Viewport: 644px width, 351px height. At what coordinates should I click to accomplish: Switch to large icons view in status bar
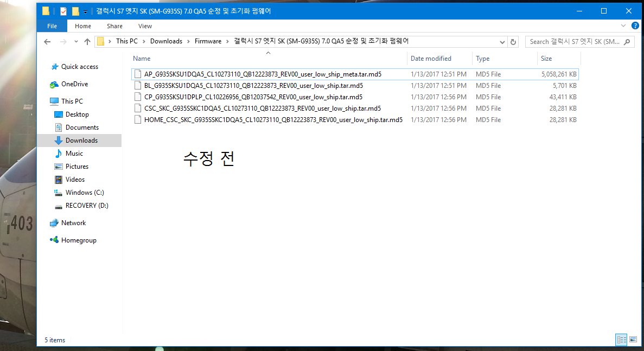(x=633, y=340)
